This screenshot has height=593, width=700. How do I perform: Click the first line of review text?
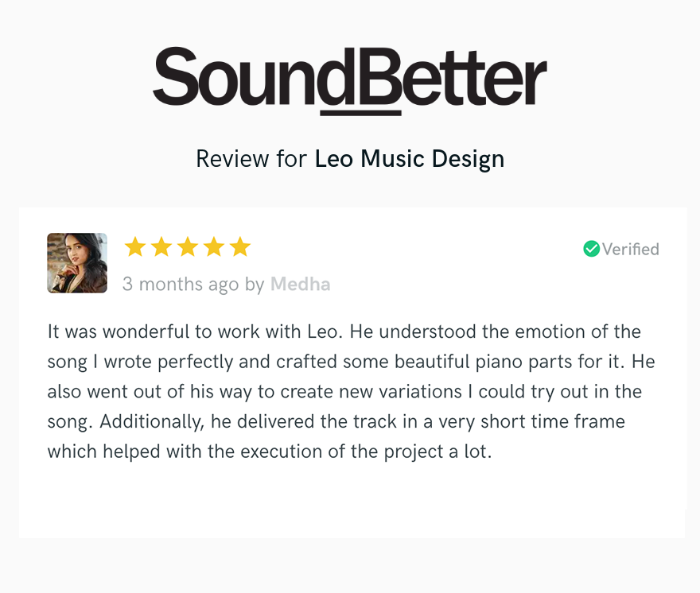[344, 331]
